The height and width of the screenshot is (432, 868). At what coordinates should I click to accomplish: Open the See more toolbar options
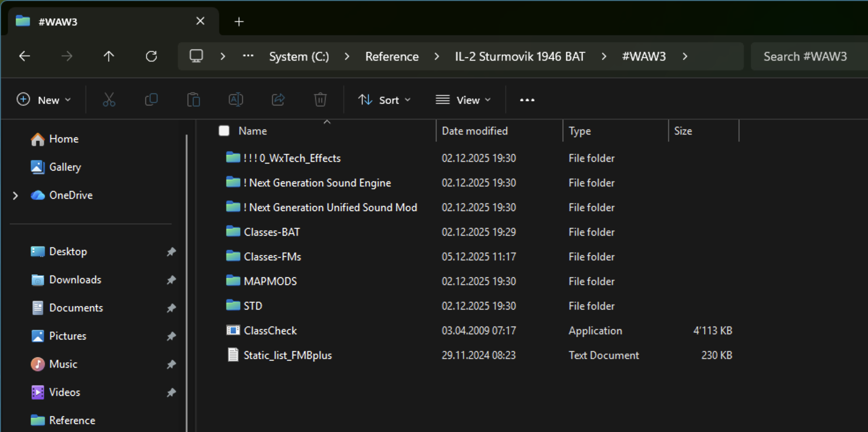[x=527, y=100]
